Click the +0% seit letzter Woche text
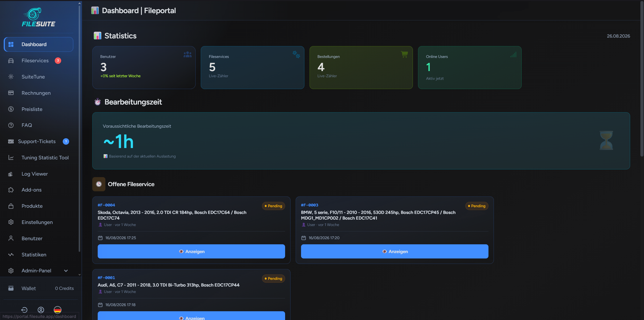This screenshot has width=644, height=320. pos(120,76)
